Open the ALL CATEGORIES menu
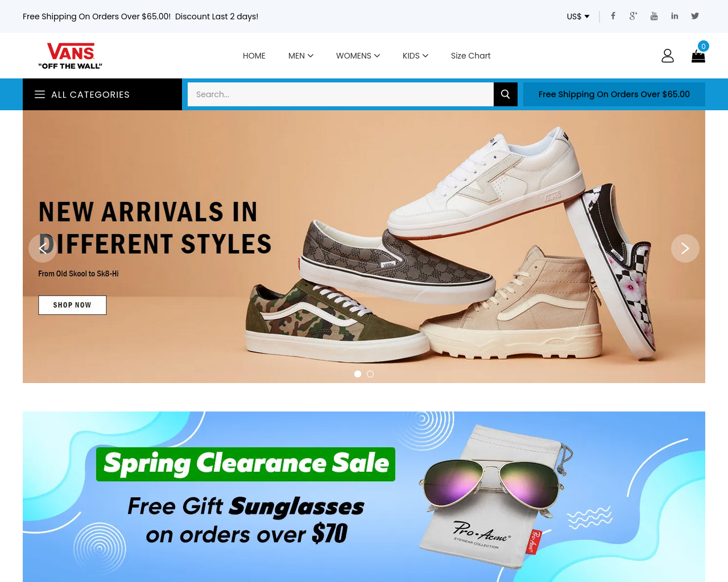This screenshot has height=582, width=728. [x=102, y=94]
